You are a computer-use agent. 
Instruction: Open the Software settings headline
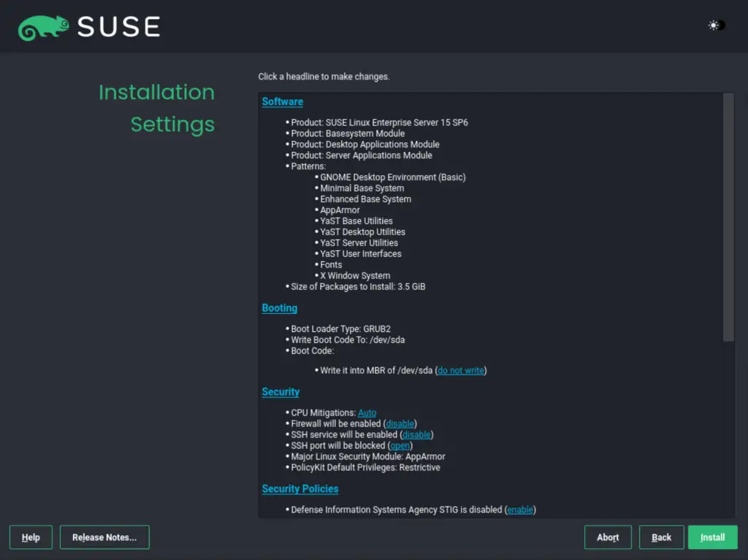[282, 101]
